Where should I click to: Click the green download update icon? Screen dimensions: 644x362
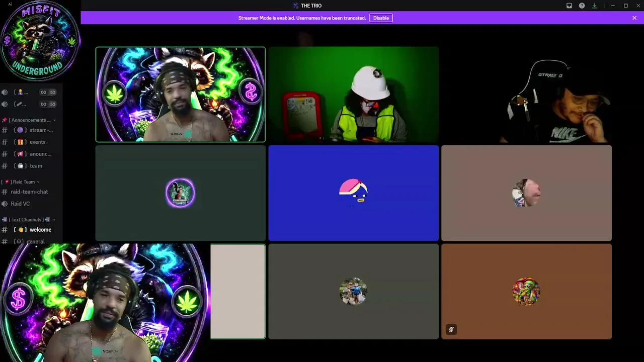tap(594, 6)
